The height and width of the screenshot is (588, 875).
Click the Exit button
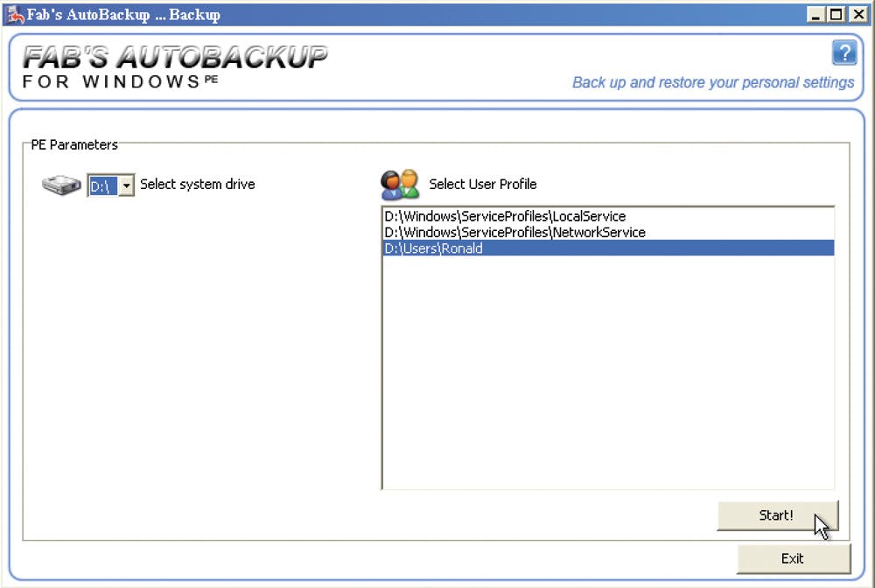point(794,558)
